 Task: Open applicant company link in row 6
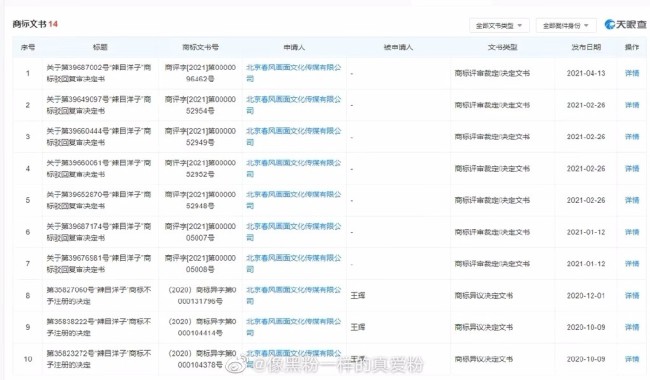point(293,232)
